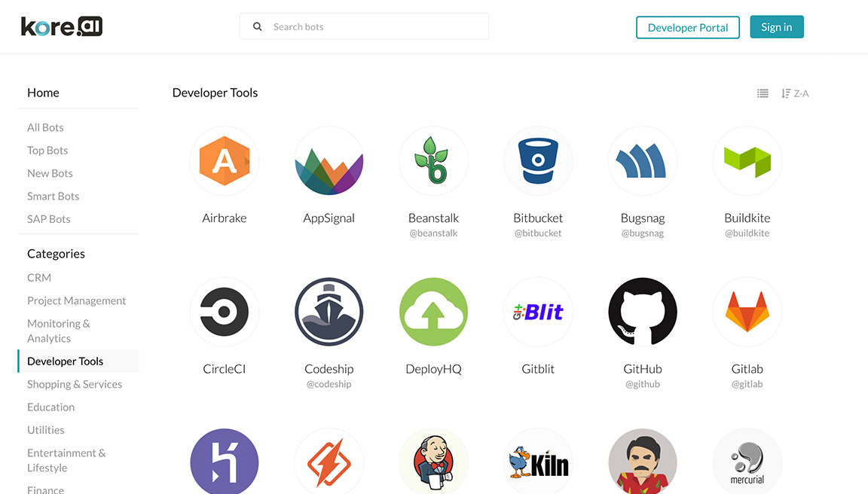
Task: Go to Shopping & Services category
Action: click(75, 384)
